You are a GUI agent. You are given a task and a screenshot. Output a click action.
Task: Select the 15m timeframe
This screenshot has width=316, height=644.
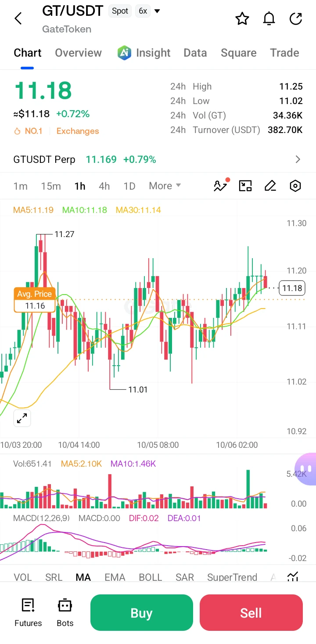(51, 186)
